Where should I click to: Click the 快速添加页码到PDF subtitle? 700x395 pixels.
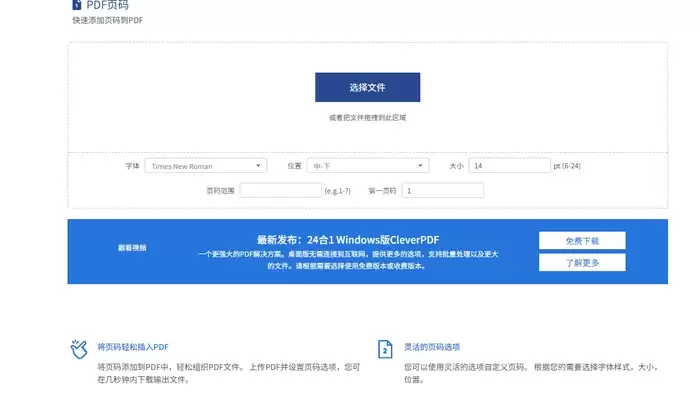(x=108, y=20)
